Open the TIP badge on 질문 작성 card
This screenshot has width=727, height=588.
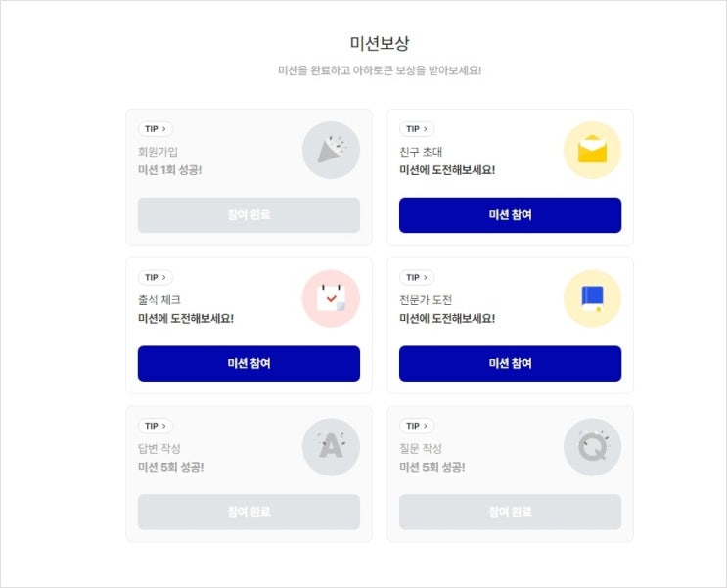click(x=416, y=426)
